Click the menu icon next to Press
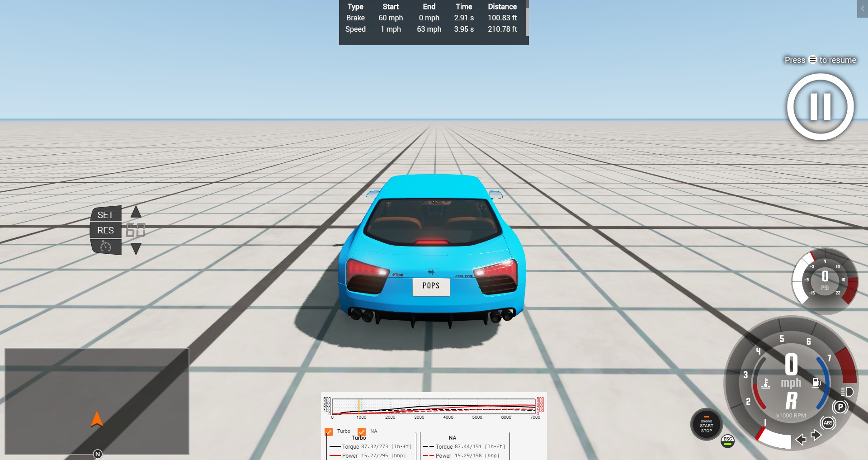The width and height of the screenshot is (868, 460). coord(812,60)
